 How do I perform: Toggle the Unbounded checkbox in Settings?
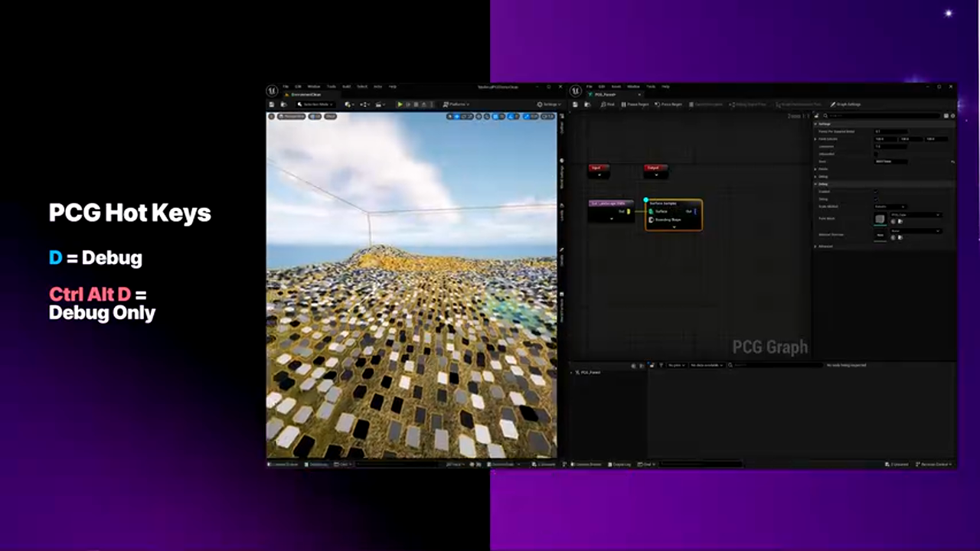(877, 154)
